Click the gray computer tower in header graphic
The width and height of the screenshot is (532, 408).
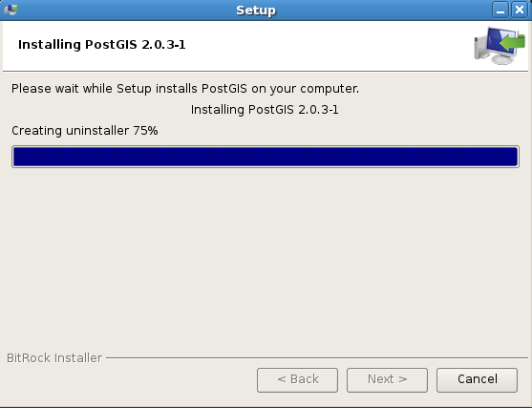click(x=480, y=48)
